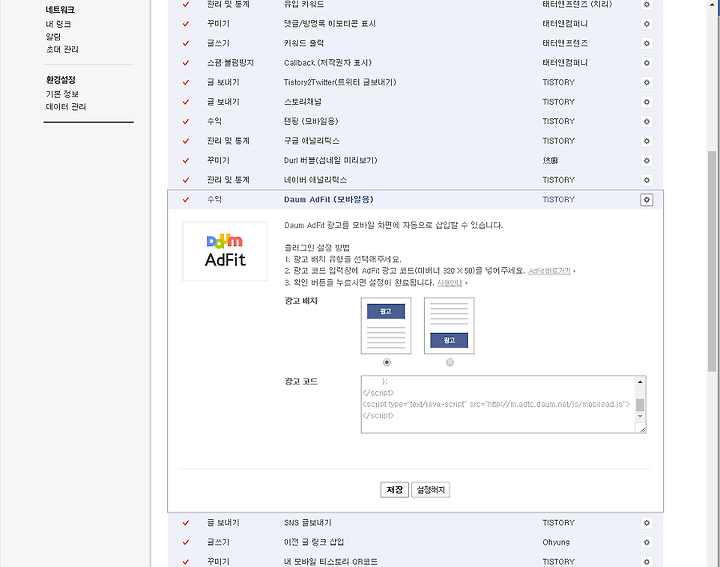Screen dimensions: 720x567
Task: Click the 구글 애널리틱스 plugin name
Action: coord(311,141)
